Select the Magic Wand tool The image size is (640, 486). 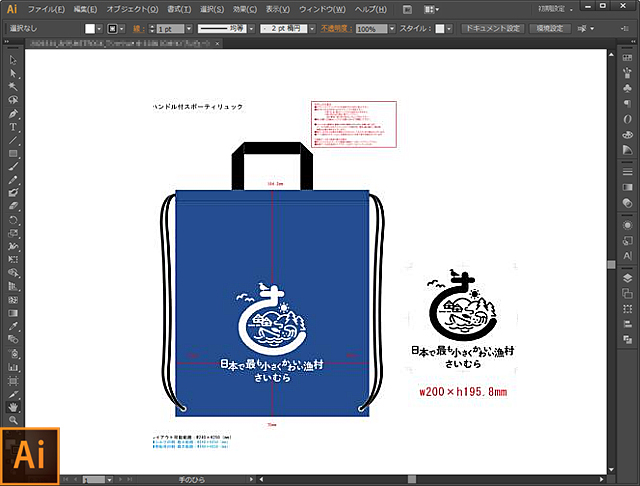pos(13,87)
